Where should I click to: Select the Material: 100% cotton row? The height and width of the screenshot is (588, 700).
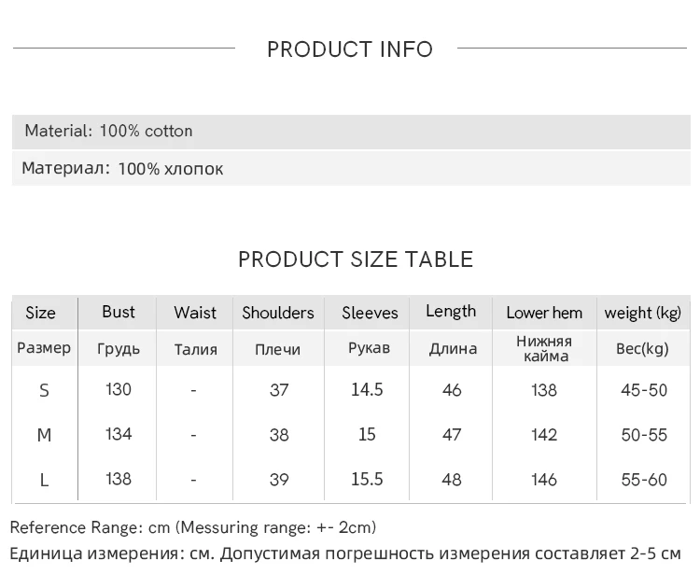point(108,132)
